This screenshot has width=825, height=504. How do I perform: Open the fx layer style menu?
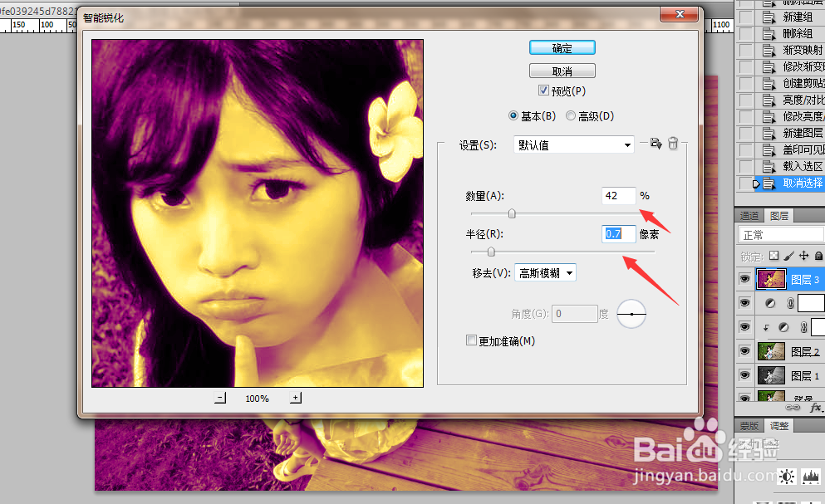[x=816, y=407]
